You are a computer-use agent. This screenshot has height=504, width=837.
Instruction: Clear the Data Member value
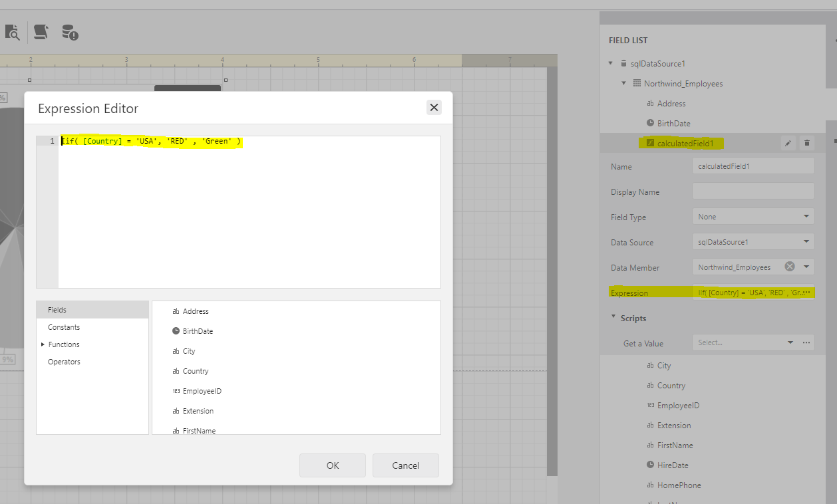[x=790, y=267]
